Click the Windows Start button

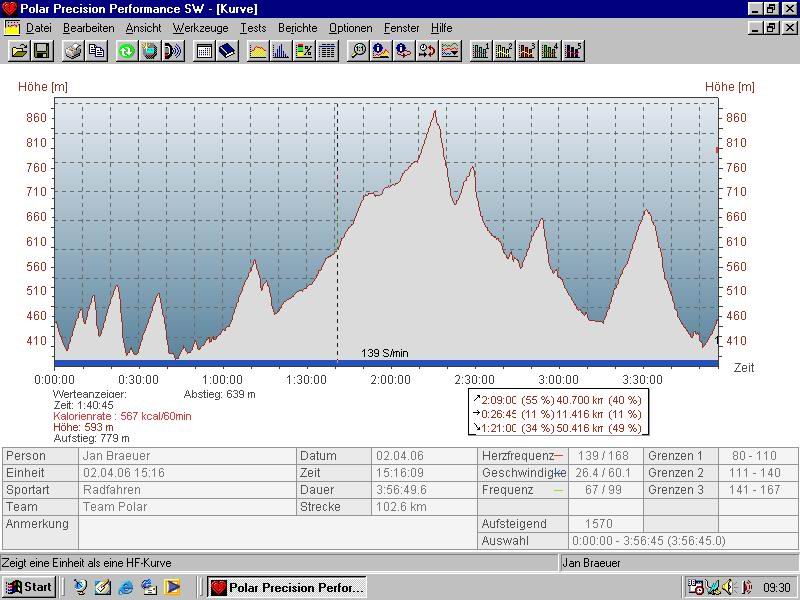[29, 587]
